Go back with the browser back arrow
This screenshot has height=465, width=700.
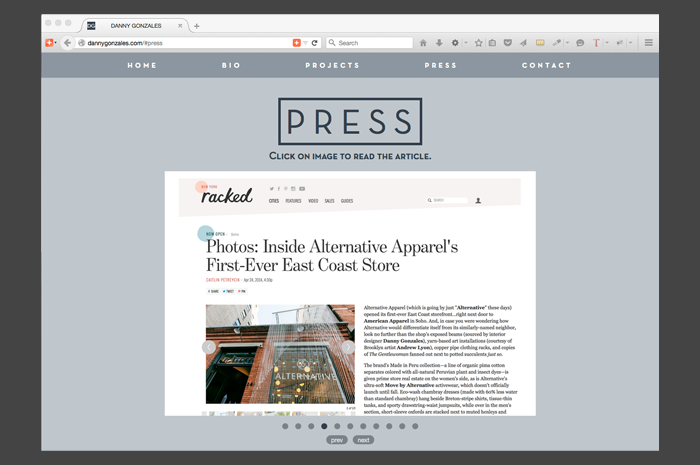[x=67, y=43]
